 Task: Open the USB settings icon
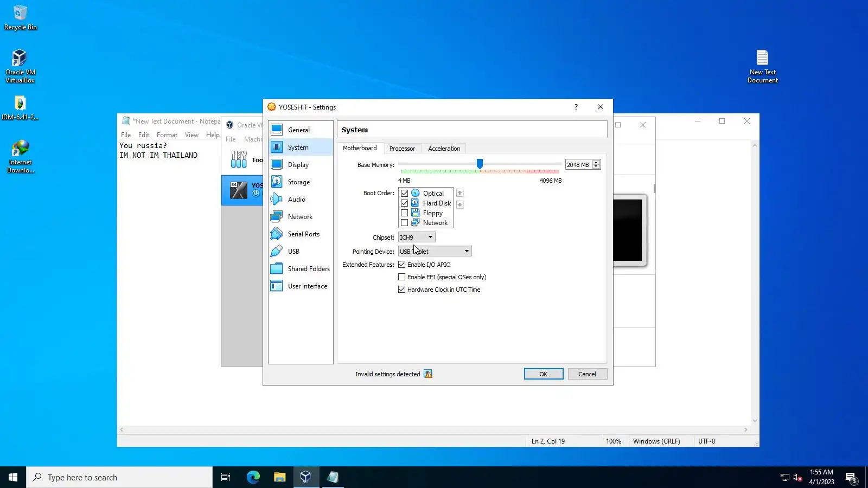tap(277, 251)
